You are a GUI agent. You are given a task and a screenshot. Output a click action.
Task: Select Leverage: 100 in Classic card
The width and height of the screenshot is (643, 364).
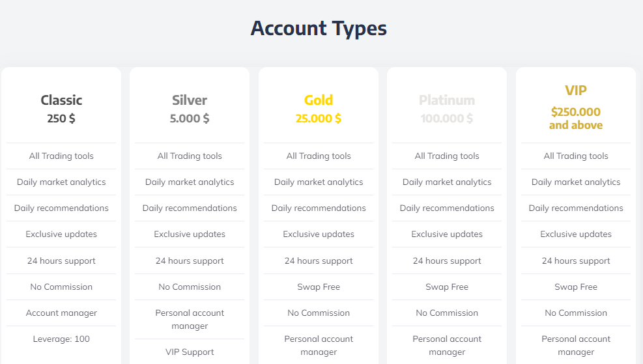click(x=61, y=339)
